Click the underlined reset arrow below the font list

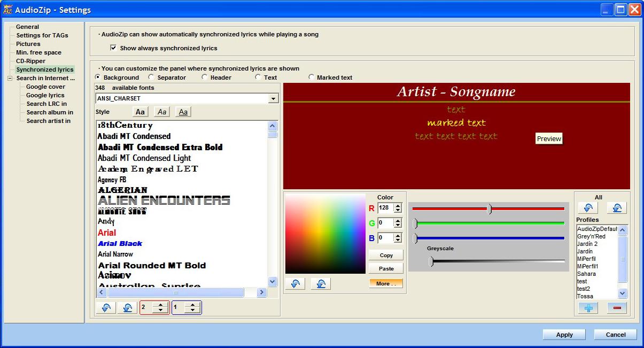(127, 308)
